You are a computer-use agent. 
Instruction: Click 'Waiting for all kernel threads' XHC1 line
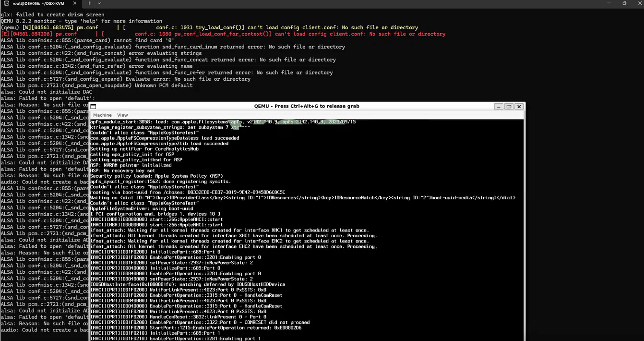tap(230, 231)
